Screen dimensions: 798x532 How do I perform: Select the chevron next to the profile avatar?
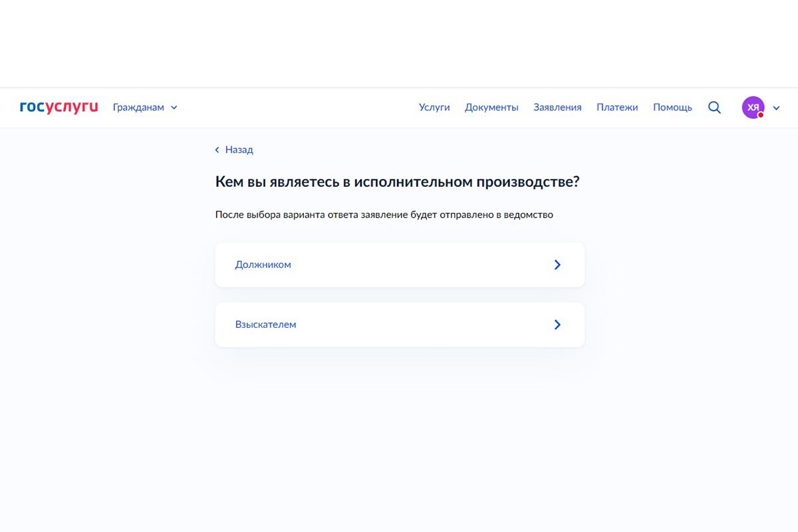[x=775, y=107]
